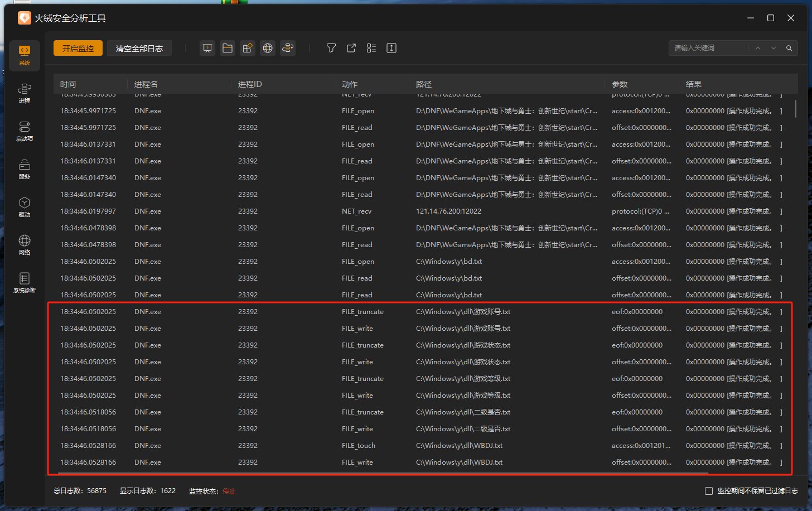This screenshot has height=511, width=812.
Task: Open the 系统 section in the sidebar
Action: click(x=25, y=56)
